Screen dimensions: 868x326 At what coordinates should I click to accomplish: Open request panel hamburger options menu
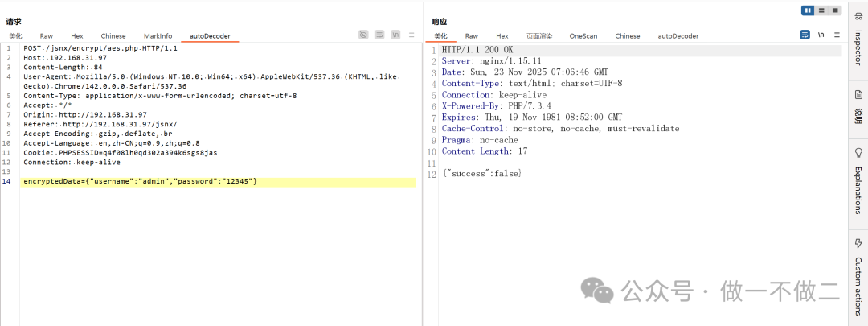[411, 35]
